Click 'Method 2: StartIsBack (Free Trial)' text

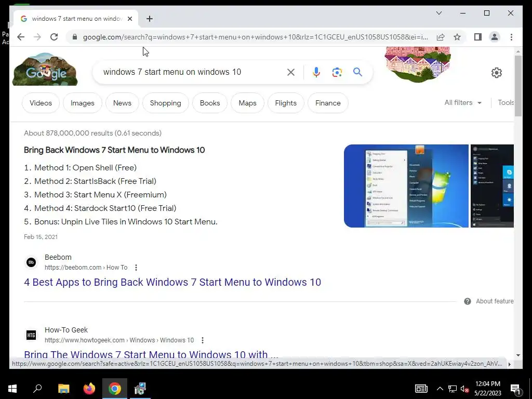click(x=96, y=181)
